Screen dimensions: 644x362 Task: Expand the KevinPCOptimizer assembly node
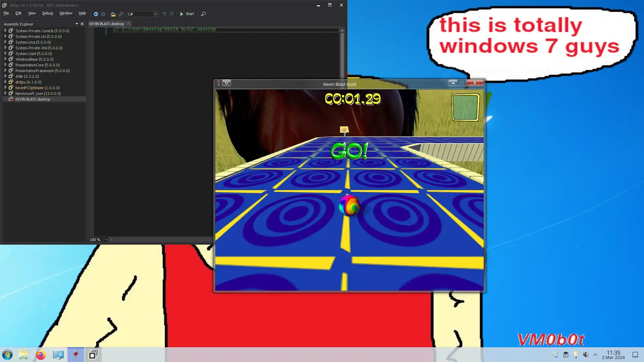point(5,88)
